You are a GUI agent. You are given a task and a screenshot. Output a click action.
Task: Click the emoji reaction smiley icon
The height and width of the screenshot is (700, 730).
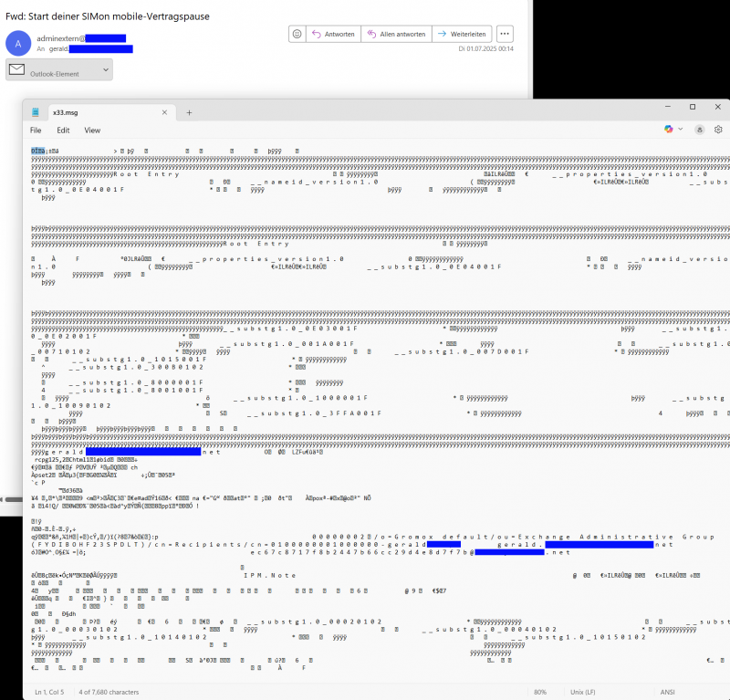tap(297, 34)
